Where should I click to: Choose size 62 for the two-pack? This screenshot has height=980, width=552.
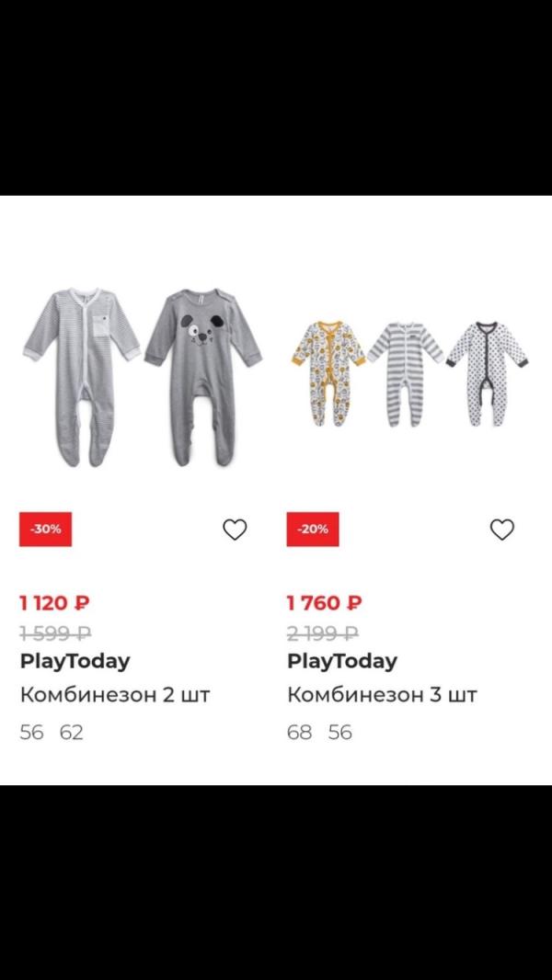tap(72, 734)
